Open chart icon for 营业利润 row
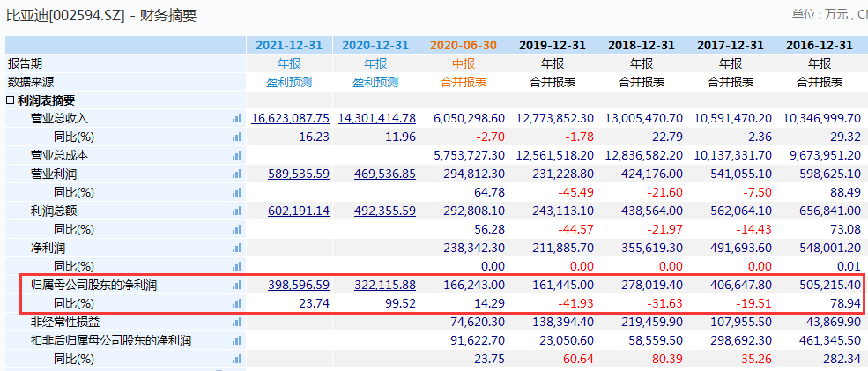 coord(237,174)
